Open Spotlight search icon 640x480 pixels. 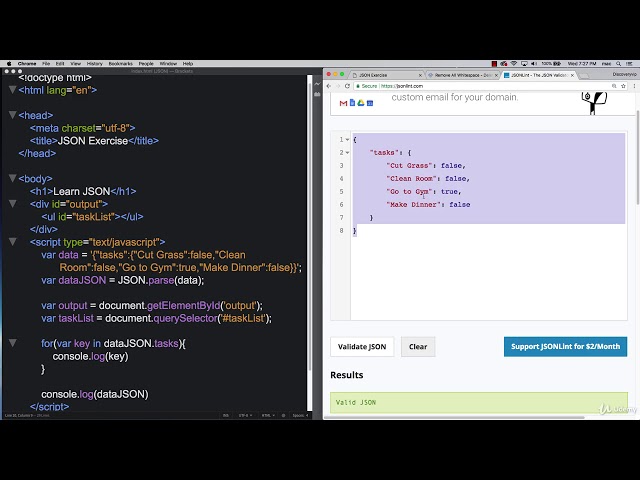click(619, 64)
